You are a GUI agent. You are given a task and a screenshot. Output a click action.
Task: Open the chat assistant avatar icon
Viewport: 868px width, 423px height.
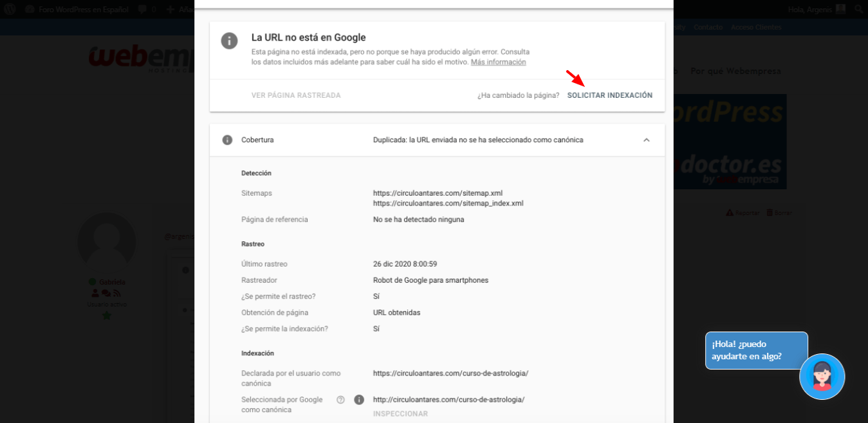click(822, 377)
